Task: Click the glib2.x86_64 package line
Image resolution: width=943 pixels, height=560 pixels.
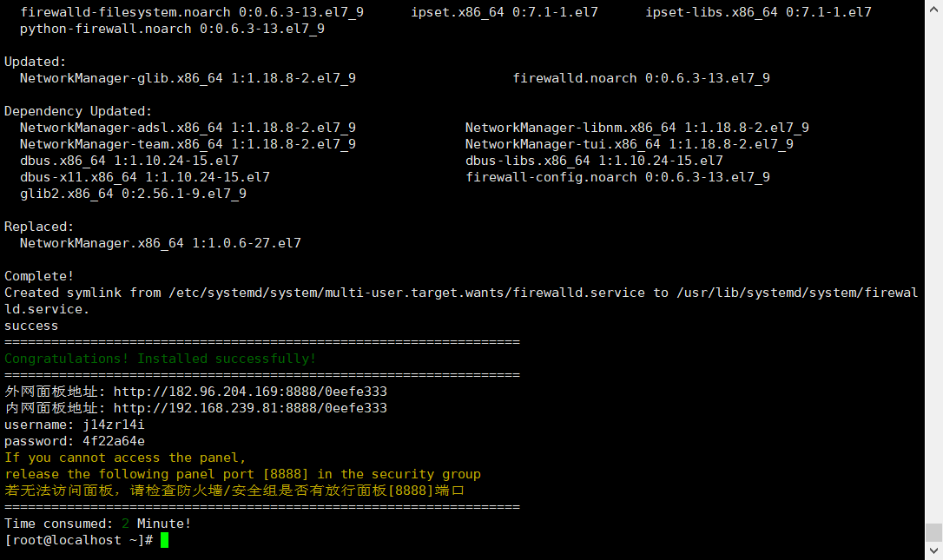Action: (x=133, y=194)
